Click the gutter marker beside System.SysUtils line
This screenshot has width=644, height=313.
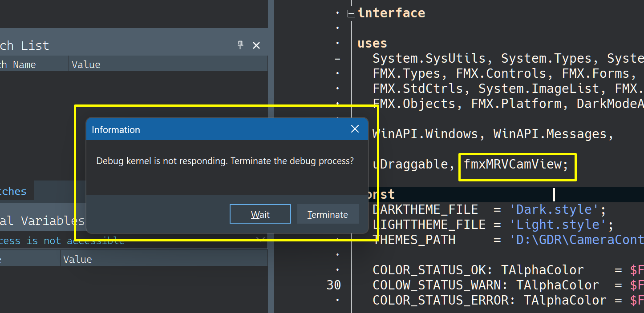[337, 59]
